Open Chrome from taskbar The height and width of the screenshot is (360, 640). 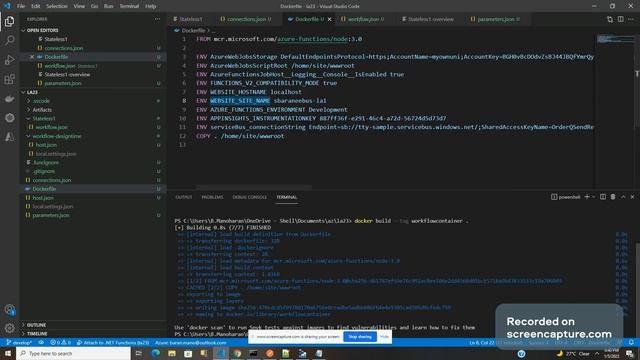pos(237,353)
